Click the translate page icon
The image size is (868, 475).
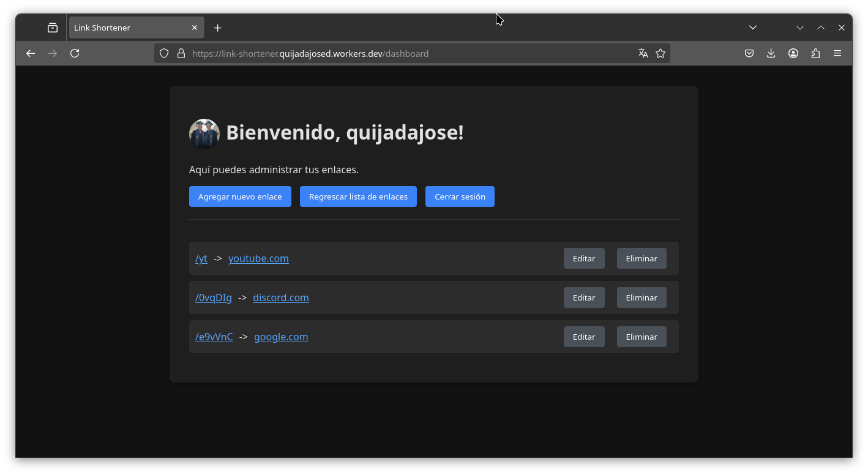point(643,53)
